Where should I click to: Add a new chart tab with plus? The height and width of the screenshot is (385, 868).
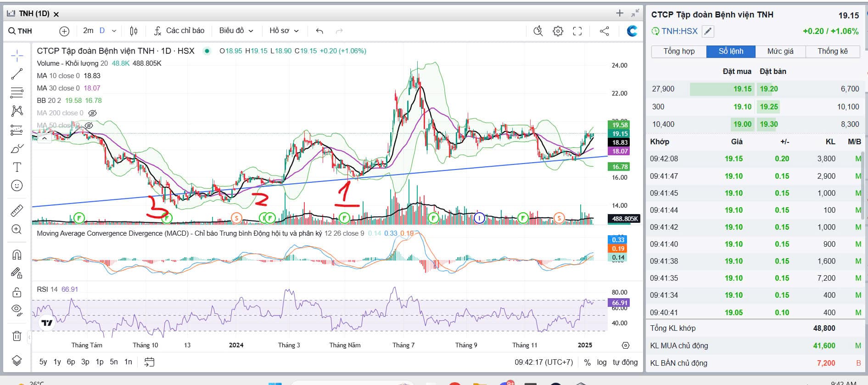[x=620, y=13]
